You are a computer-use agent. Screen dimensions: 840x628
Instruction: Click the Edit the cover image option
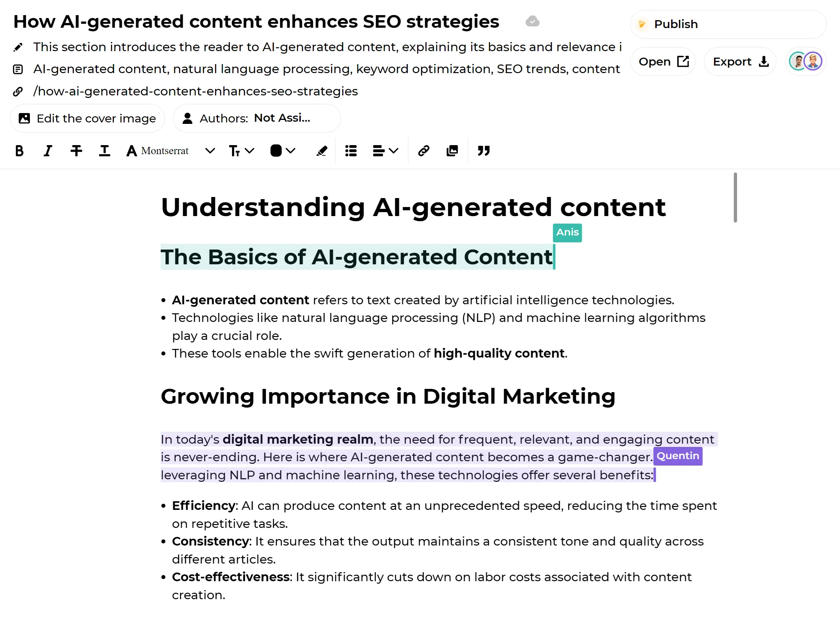click(88, 118)
